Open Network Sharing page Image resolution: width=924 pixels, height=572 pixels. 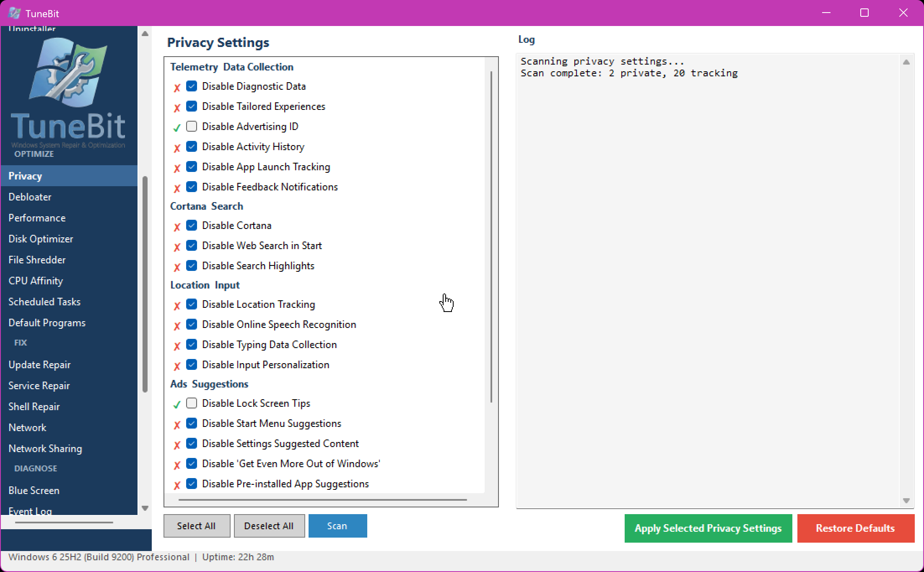pos(69,448)
